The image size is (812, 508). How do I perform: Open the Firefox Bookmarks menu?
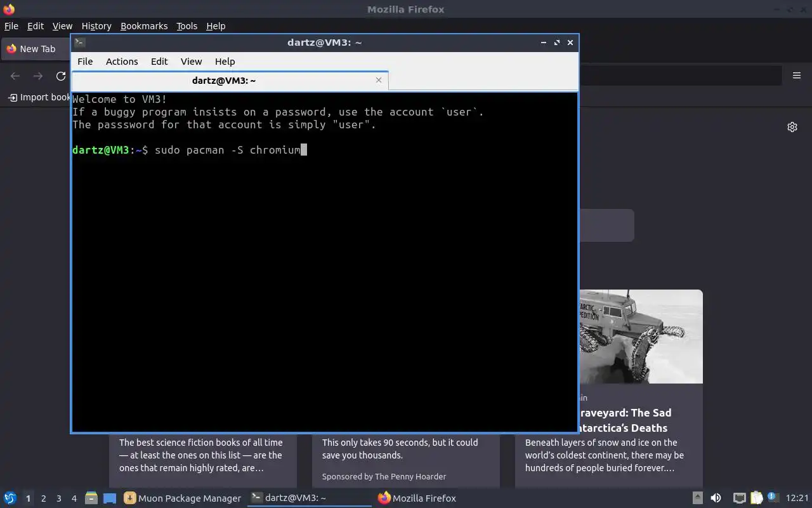pyautogui.click(x=144, y=26)
